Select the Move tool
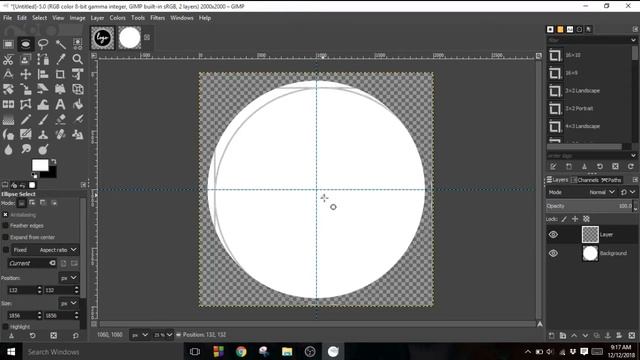 [25, 74]
